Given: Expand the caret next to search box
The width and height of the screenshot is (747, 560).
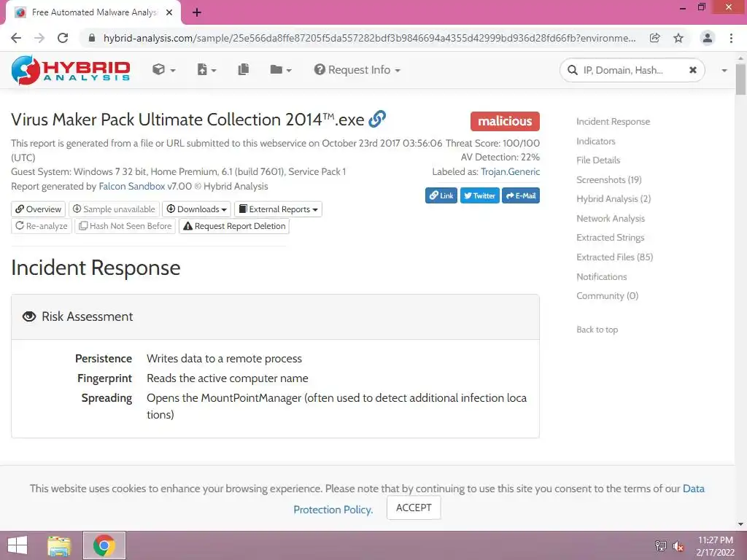Looking at the screenshot, I should pos(724,71).
